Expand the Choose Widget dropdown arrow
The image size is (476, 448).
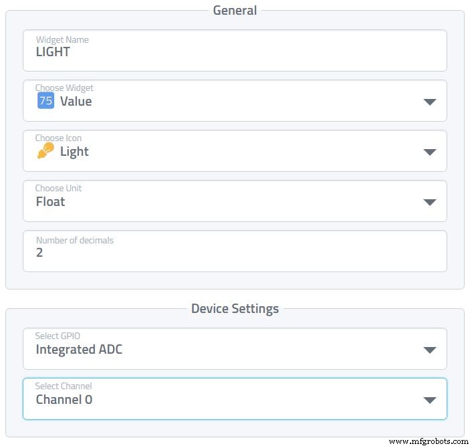click(x=430, y=102)
